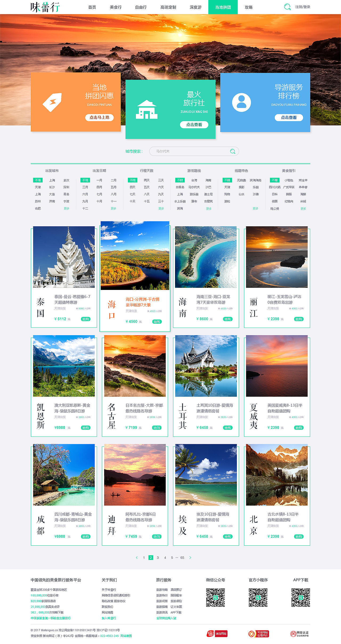
Task: Expand 更多 under 线路特色
Action: click(x=255, y=208)
